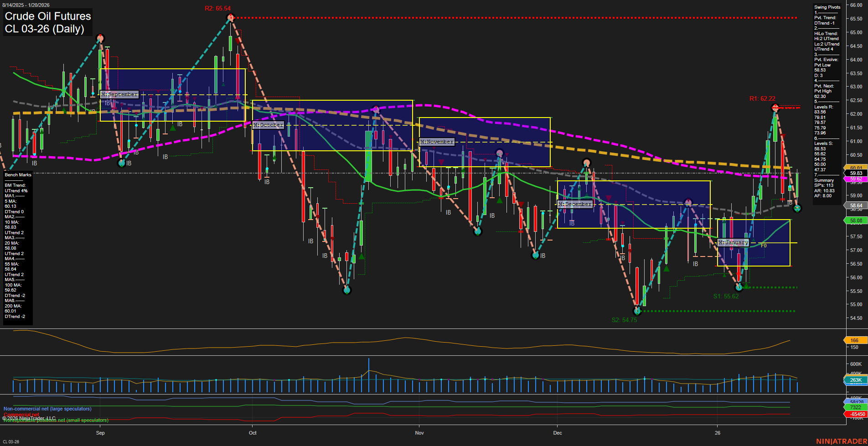868x446 pixels.
Task: Click the Non-commercial net (large speculators) legend text
Action: tap(47, 409)
